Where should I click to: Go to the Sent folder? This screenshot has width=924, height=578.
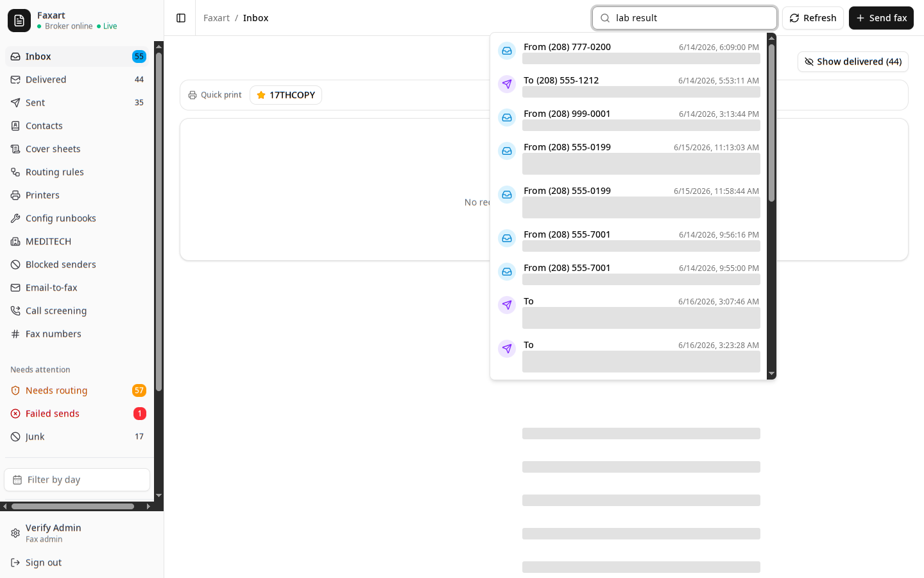point(77,103)
